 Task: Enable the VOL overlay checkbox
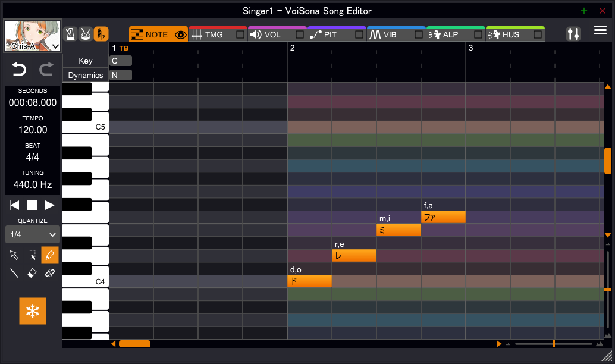300,34
